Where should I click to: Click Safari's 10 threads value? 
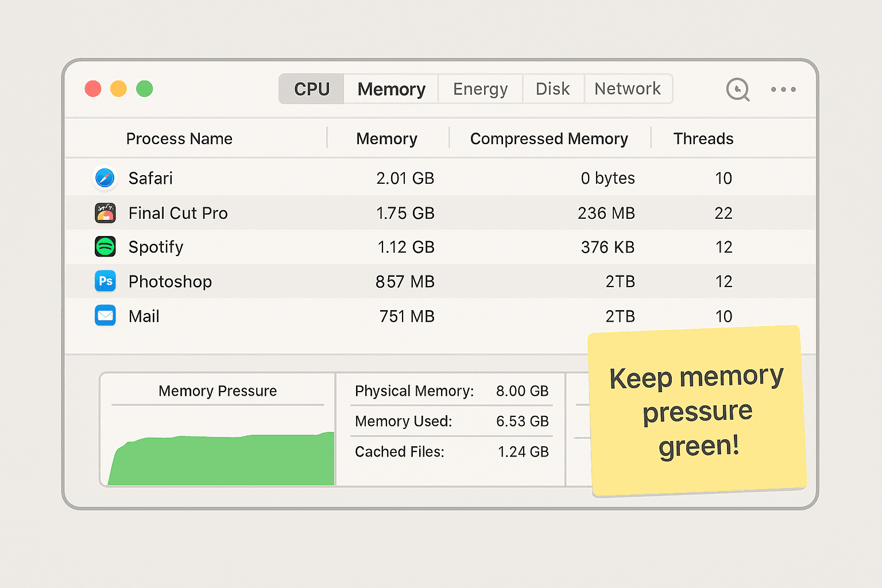[724, 179]
